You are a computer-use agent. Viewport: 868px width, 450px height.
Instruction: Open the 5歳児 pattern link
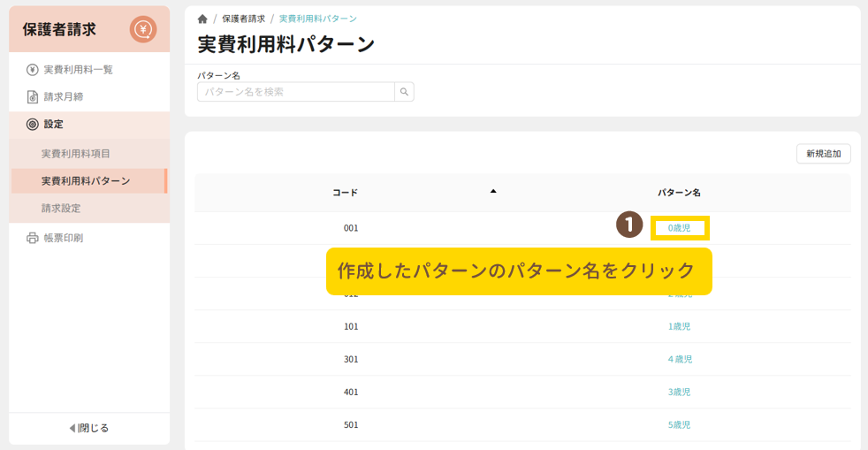pyautogui.click(x=679, y=424)
